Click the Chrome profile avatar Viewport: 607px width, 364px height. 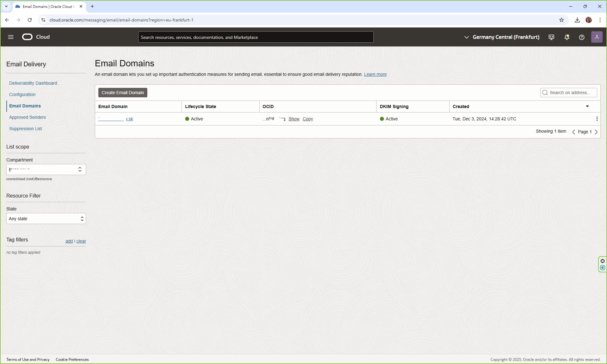(589, 20)
